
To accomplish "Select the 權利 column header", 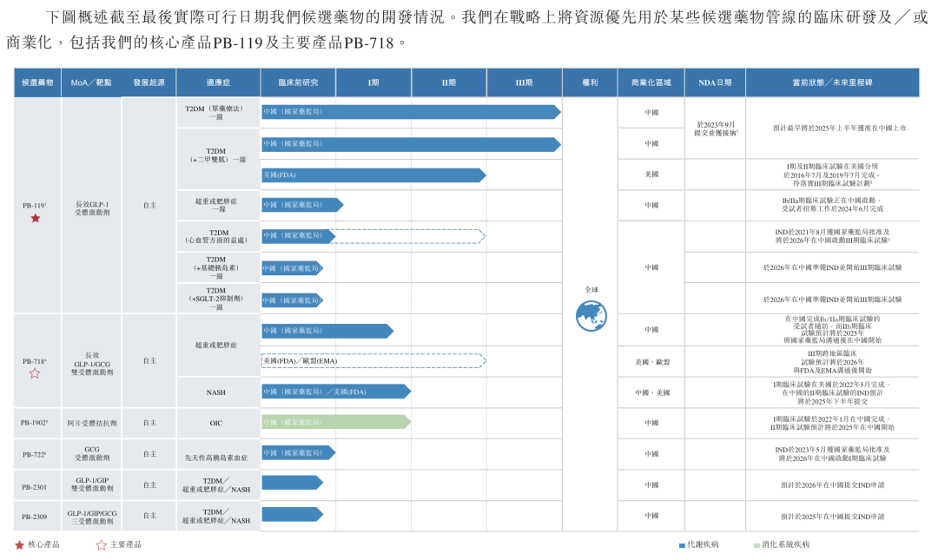I will pyautogui.click(x=590, y=82).
